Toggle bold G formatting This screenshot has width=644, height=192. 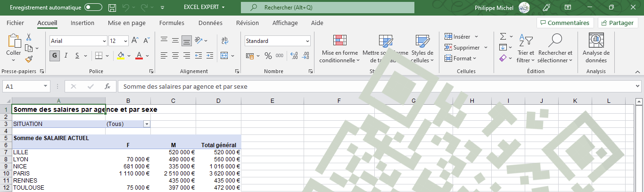coord(55,56)
